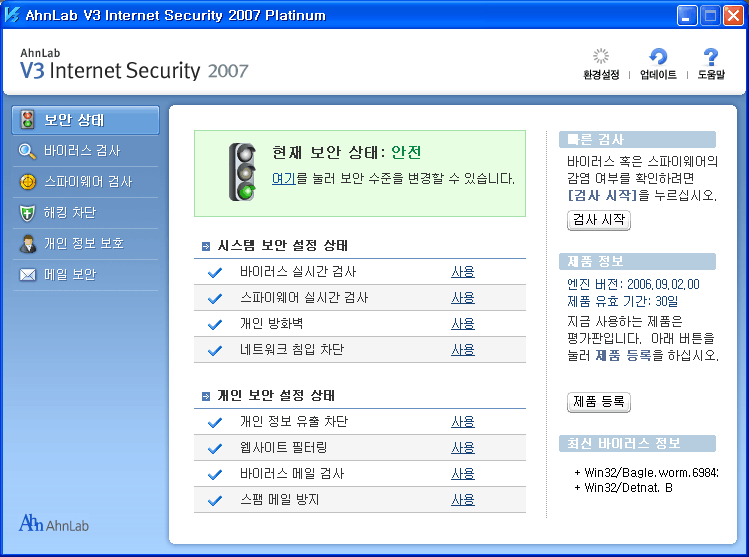This screenshot has width=749, height=557.
Task: Click the 제품 등록 button
Action: click(x=599, y=402)
